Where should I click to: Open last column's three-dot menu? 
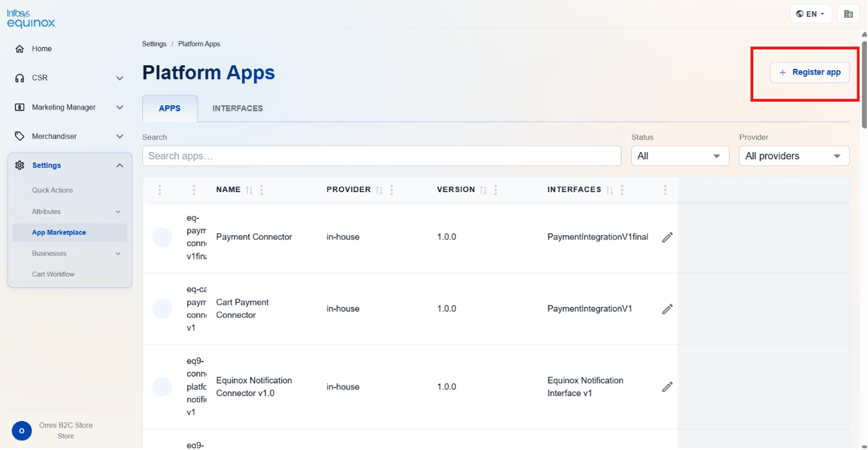[665, 190]
